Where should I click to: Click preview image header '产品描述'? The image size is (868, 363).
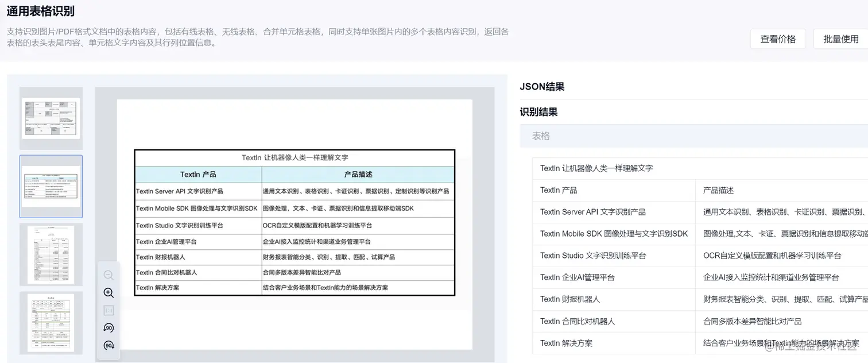pyautogui.click(x=358, y=175)
